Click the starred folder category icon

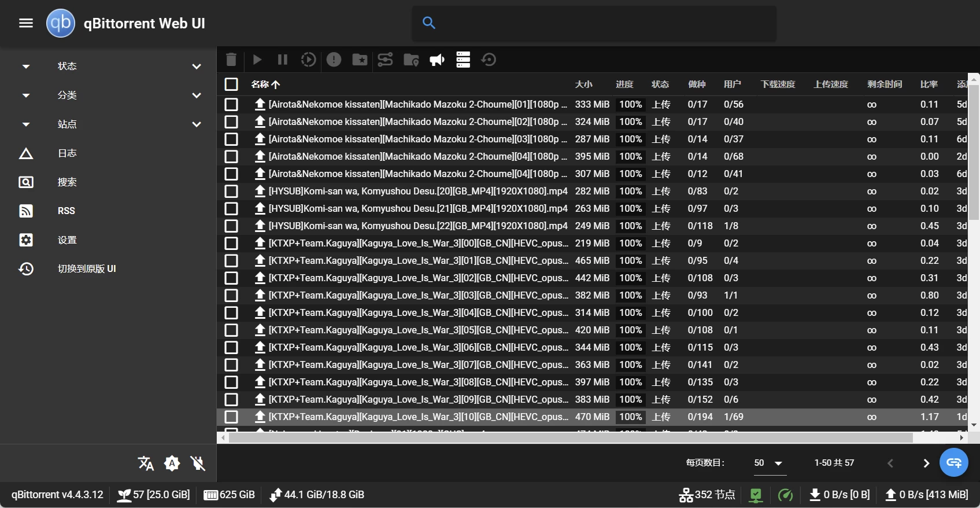point(360,60)
